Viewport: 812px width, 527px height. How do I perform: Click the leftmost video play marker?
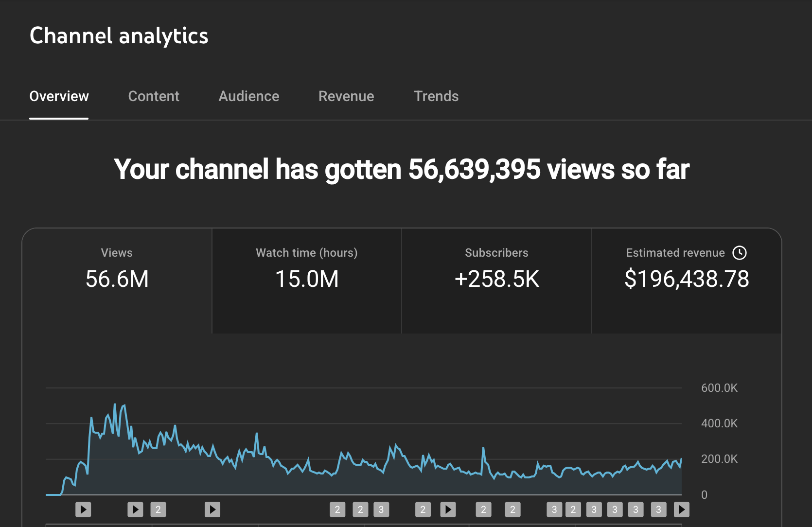pyautogui.click(x=83, y=509)
